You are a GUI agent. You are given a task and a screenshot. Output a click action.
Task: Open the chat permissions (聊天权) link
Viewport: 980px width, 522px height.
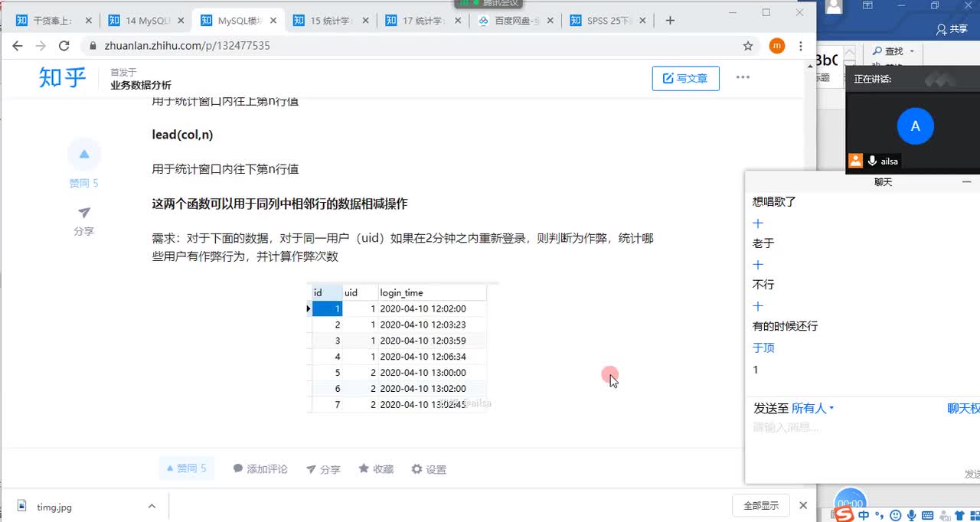pos(963,409)
